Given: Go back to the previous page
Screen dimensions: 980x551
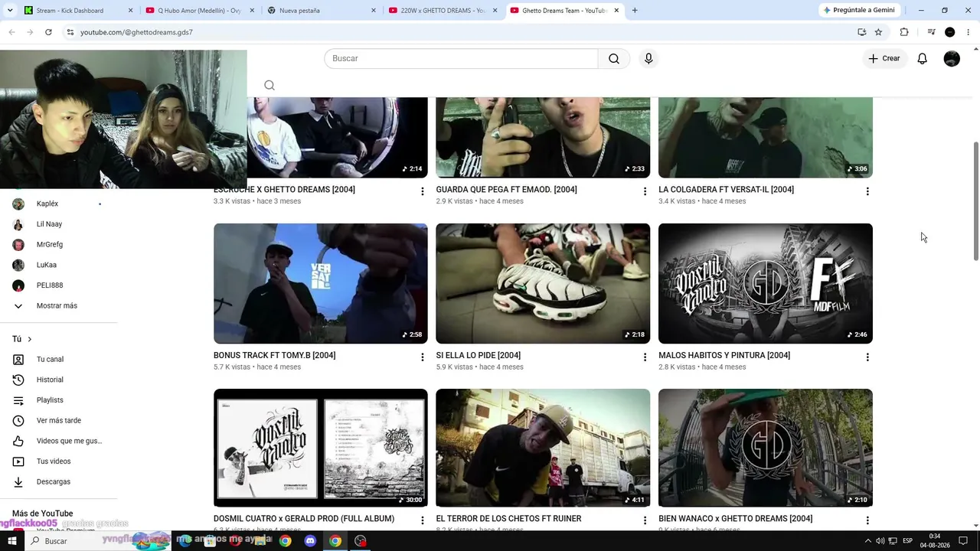Looking at the screenshot, I should [11, 32].
